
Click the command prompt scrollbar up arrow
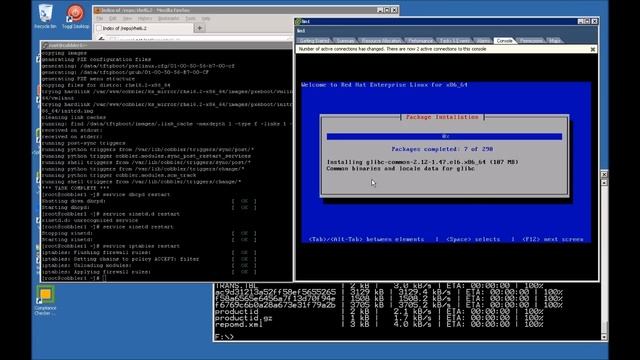[x=604, y=182]
